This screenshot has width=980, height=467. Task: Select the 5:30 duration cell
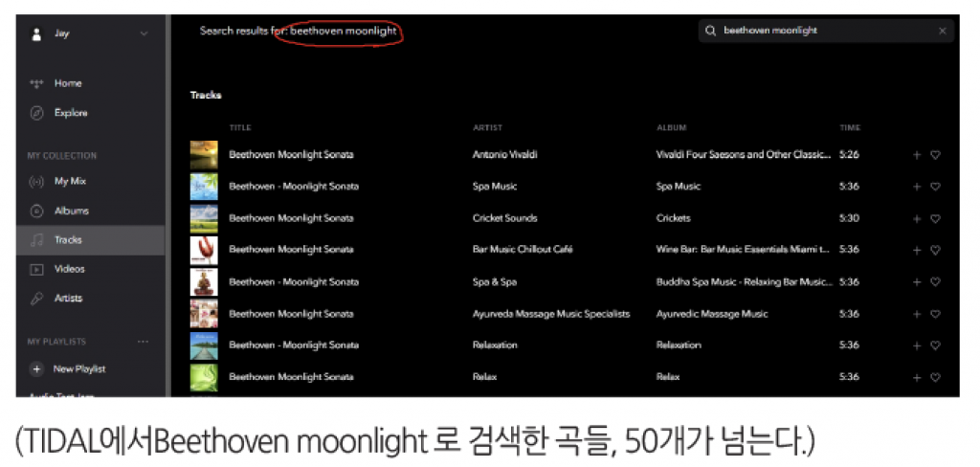point(850,218)
